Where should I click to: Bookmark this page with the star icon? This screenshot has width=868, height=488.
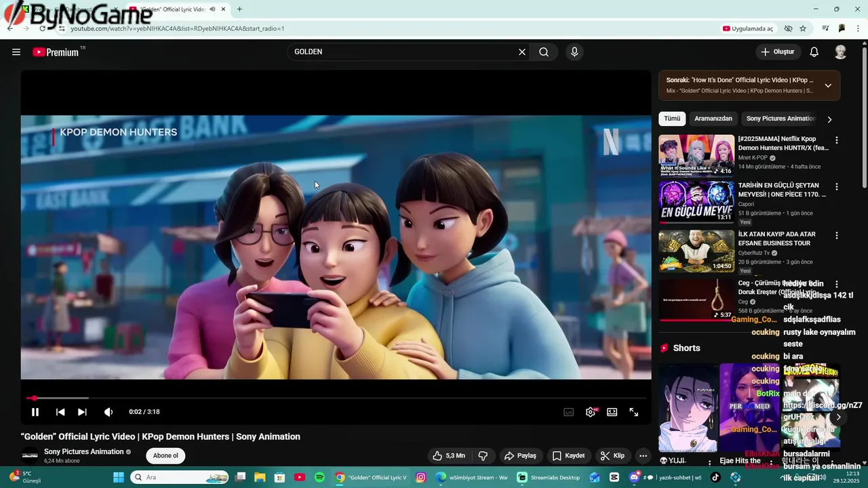(803, 28)
